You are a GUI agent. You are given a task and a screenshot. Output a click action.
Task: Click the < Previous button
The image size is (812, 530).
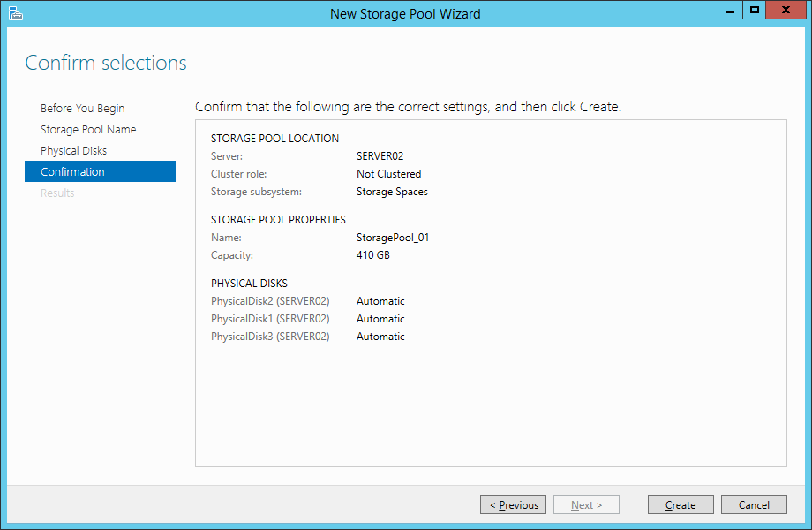pos(513,504)
